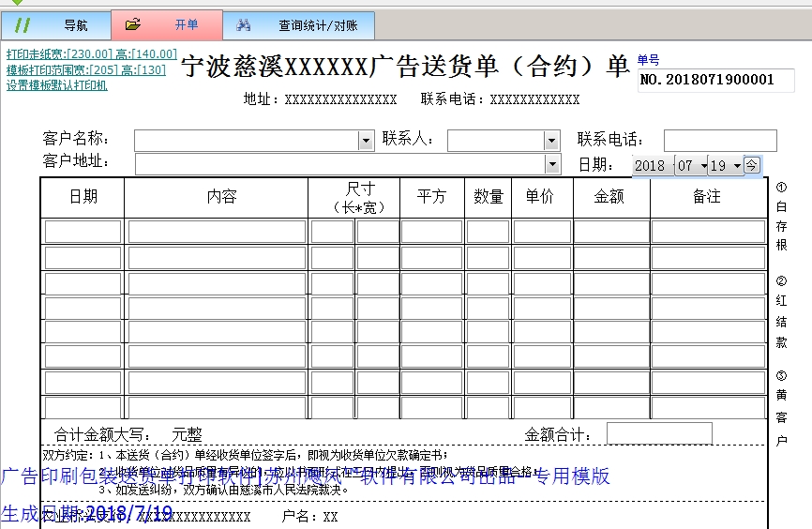
Task: Open the 查询统计/对账 tab
Action: (x=299, y=25)
